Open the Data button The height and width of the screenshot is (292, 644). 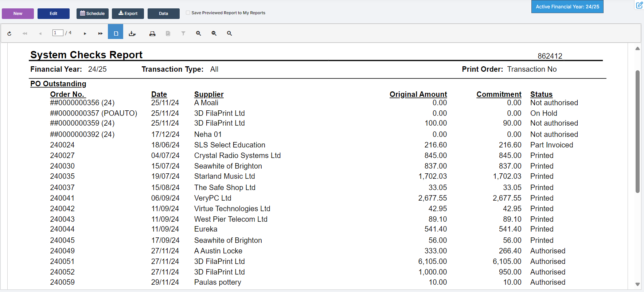click(164, 13)
